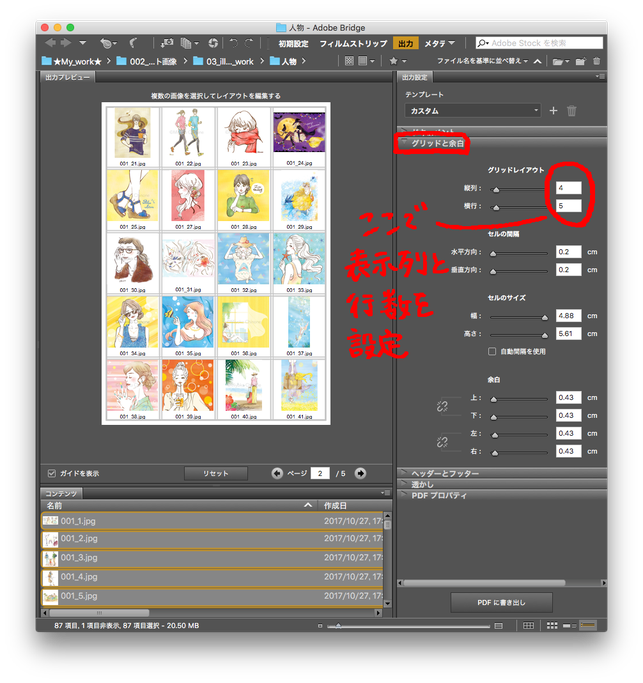
Task: Rotate 90 degrees counterclockwise icon
Action: pyautogui.click(x=234, y=43)
